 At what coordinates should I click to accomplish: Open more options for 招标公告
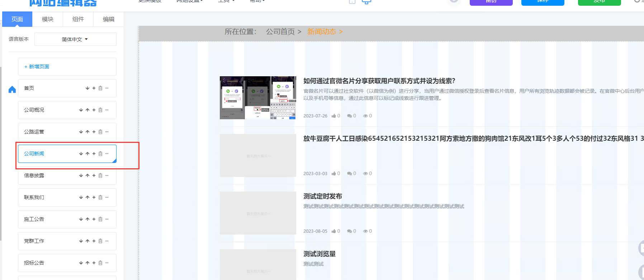coord(107,263)
